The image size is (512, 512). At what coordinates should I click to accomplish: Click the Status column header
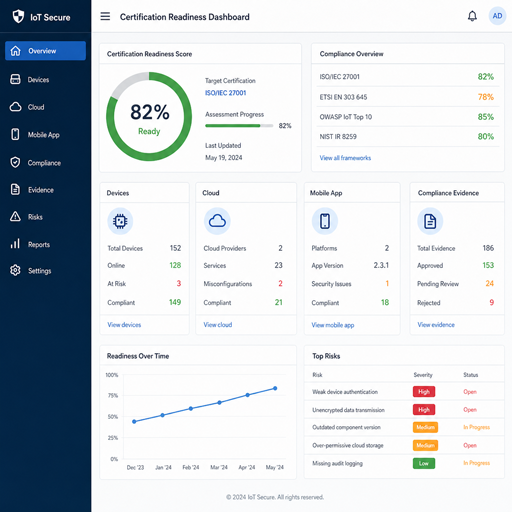tap(470, 375)
